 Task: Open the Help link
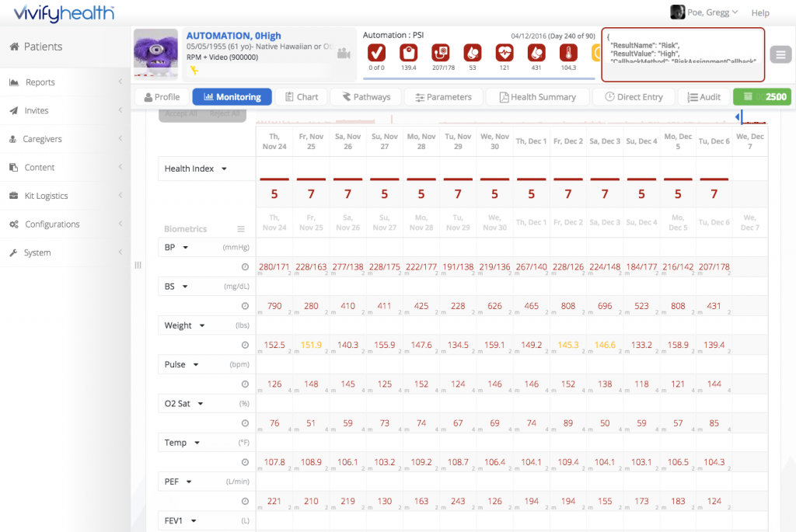[760, 12]
